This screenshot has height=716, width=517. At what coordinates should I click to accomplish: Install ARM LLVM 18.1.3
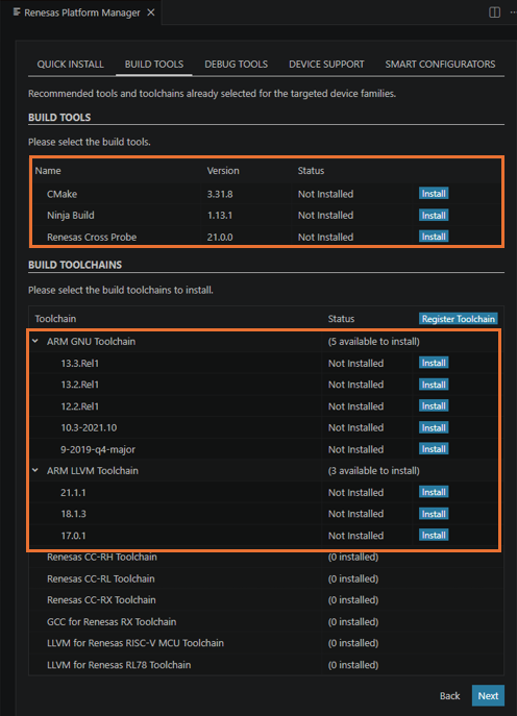tap(433, 514)
